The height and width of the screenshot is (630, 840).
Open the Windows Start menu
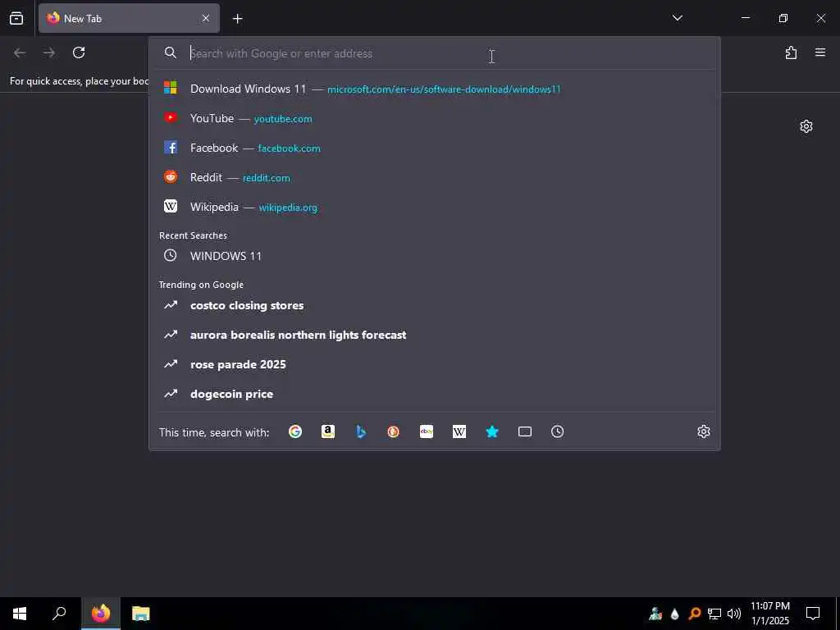click(20, 614)
